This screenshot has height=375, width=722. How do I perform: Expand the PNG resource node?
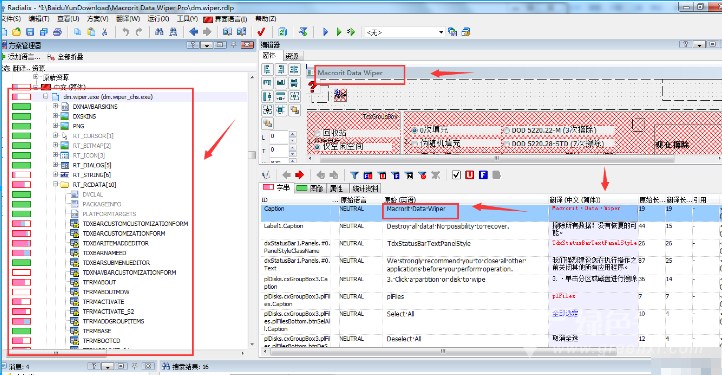55,126
